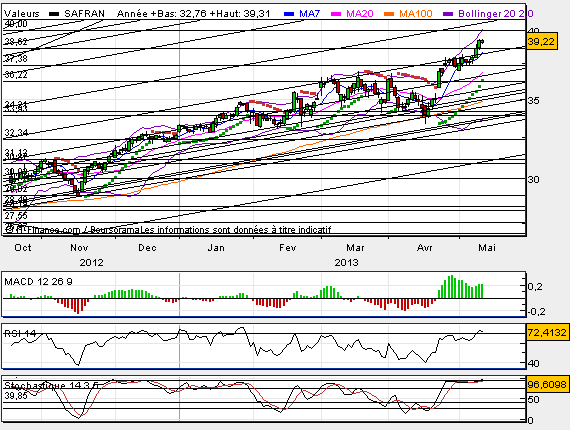Click the orange MA100 legend swatch
570x430 pixels.
click(x=389, y=14)
